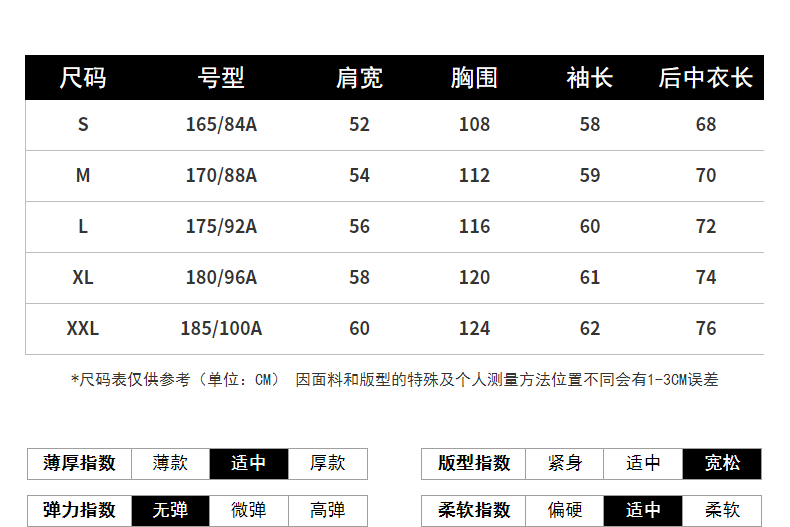Choose 适中 in the 版型指数 row
This screenshot has height=527, width=790.
pyautogui.click(x=643, y=464)
